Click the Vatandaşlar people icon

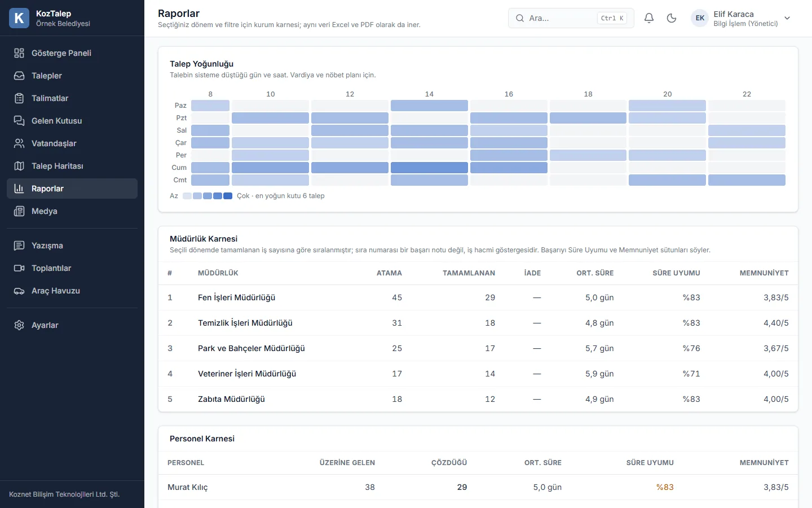point(19,143)
